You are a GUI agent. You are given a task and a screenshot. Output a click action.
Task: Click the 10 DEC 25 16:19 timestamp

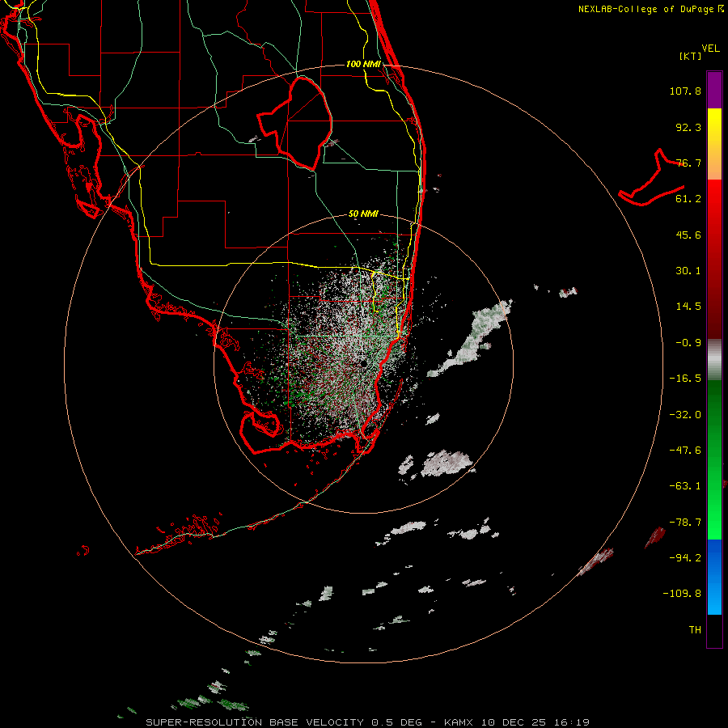coord(535,722)
